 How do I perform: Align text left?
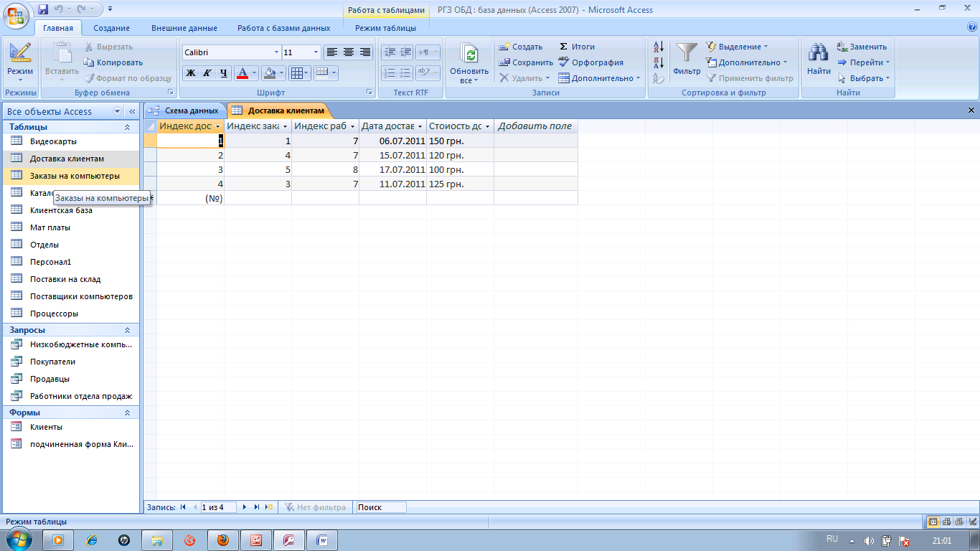pos(331,52)
